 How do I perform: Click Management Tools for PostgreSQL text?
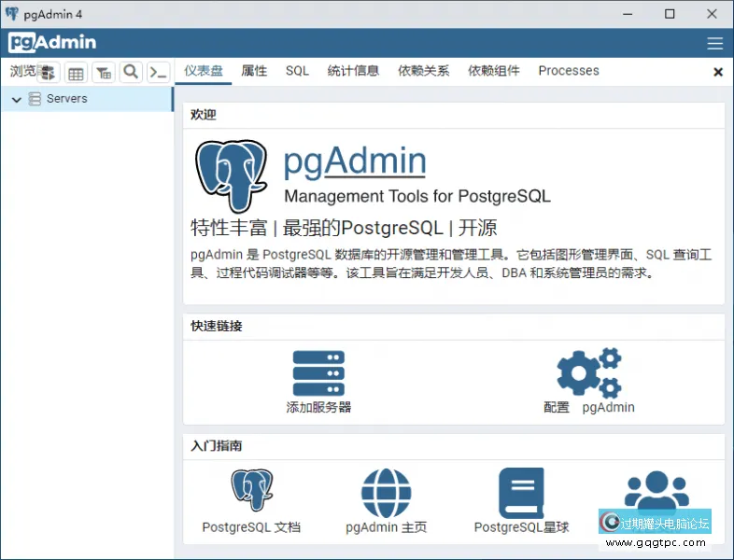[417, 196]
